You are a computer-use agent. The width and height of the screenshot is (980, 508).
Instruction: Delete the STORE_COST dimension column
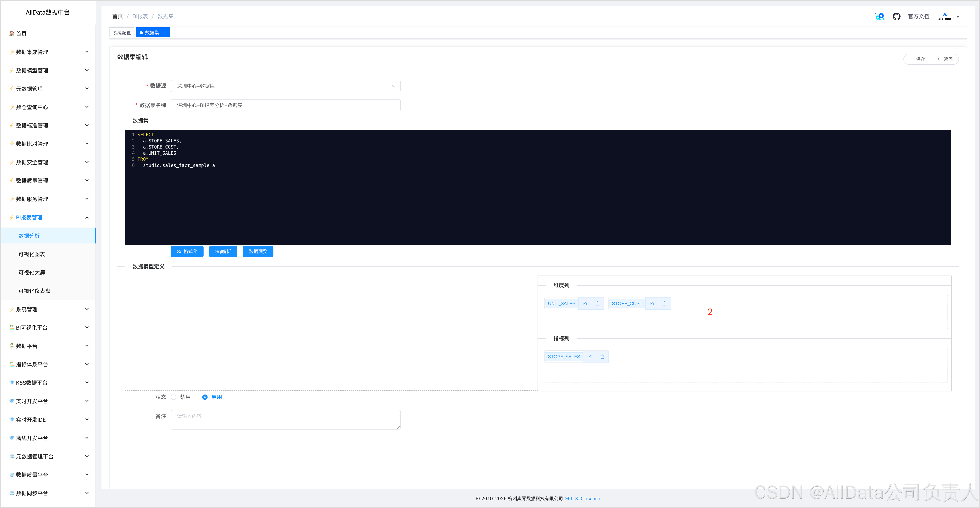(x=664, y=303)
